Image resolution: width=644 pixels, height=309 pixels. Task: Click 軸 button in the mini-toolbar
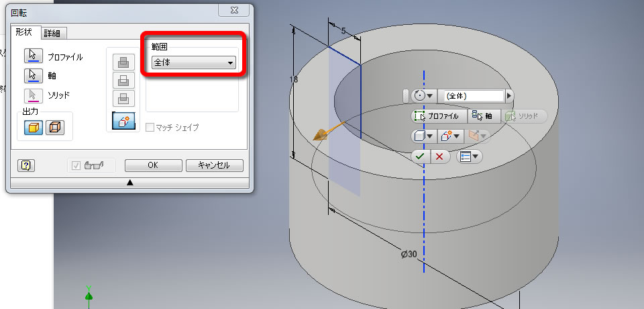click(x=484, y=116)
